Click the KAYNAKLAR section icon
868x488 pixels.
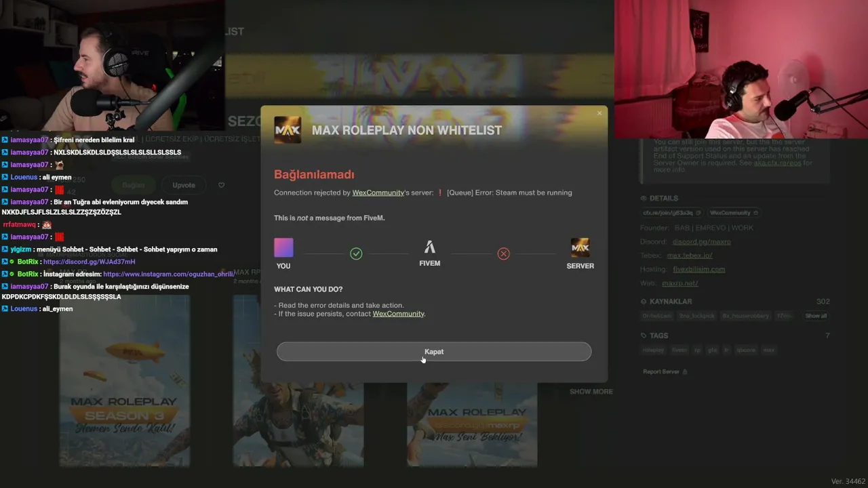coord(644,302)
